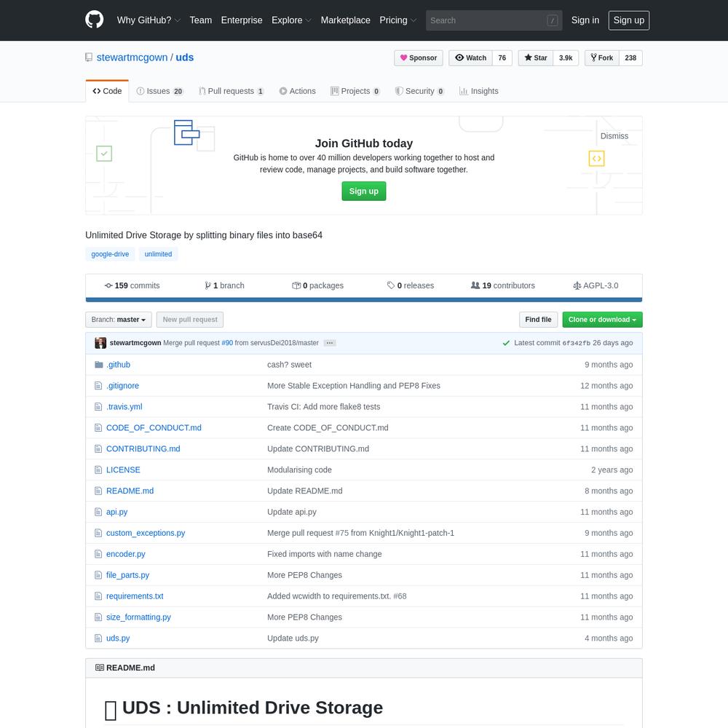This screenshot has height=728, width=728.
Task: Open the GitHub homepage logo
Action: 94,20
